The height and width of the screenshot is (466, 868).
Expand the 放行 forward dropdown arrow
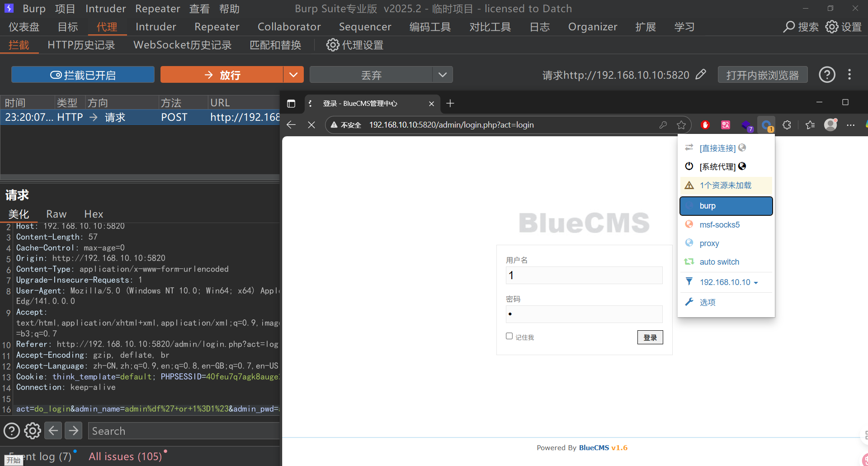(293, 75)
